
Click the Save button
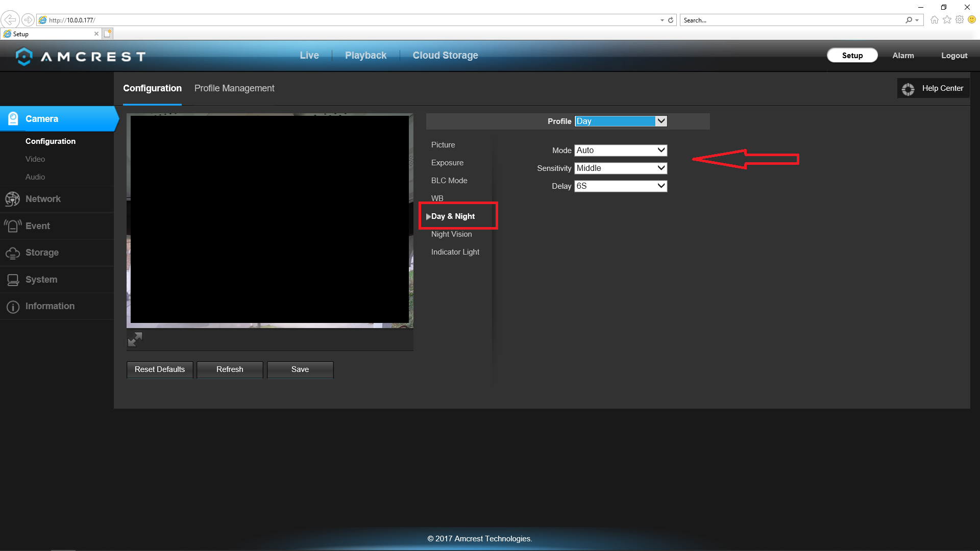[300, 369]
